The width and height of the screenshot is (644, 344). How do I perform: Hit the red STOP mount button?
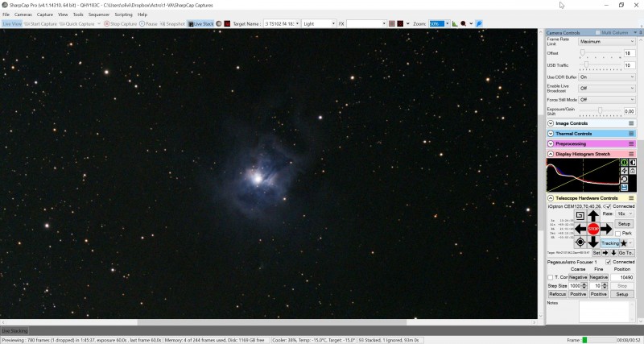[x=593, y=229]
